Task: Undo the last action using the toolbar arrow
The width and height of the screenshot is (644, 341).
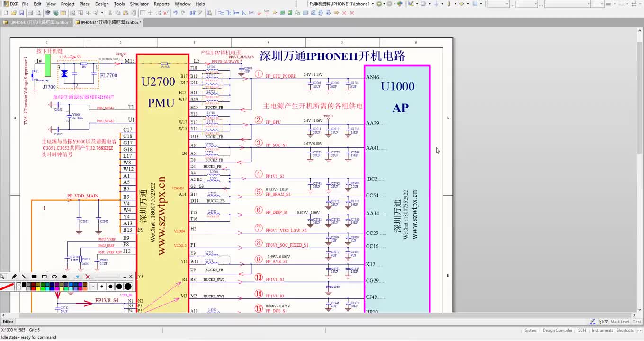Action: point(175,13)
